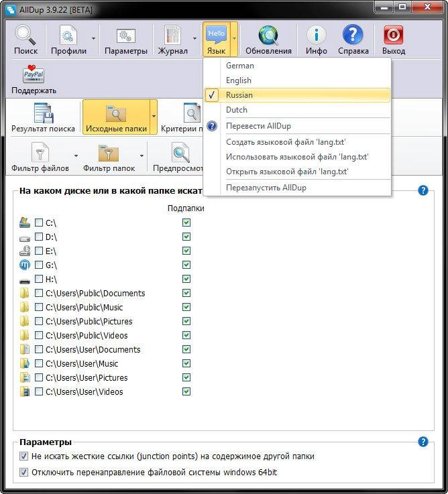Select German in language menu
448x494 pixels.
pyautogui.click(x=297, y=66)
